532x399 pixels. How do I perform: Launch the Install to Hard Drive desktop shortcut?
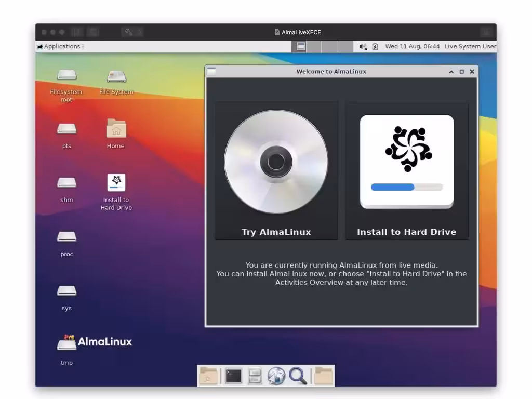tap(116, 182)
